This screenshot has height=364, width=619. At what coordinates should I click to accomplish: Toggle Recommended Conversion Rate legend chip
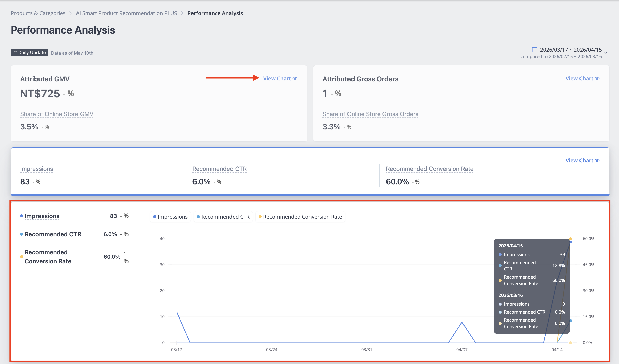(x=300, y=217)
